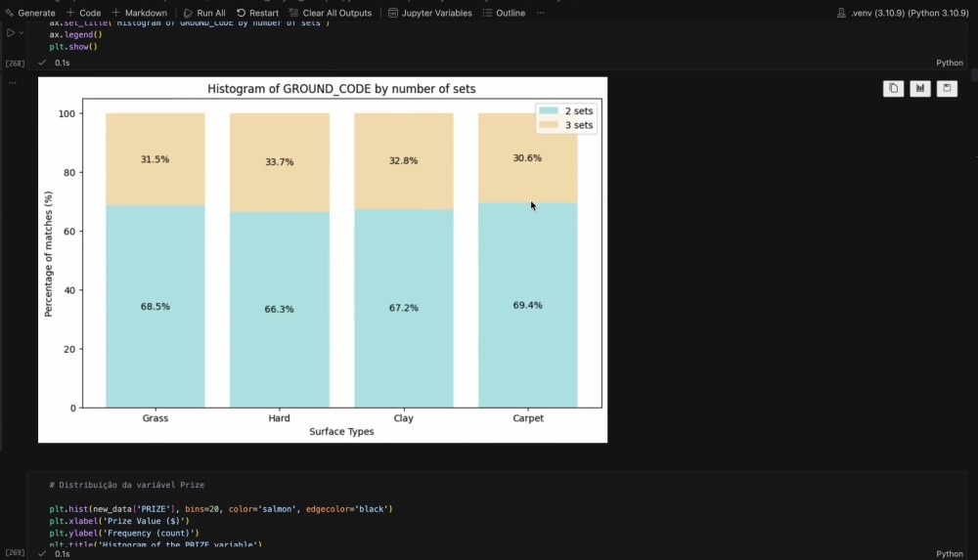This screenshot has width=978, height=560.
Task: Click the 66.3% label on Hard bar
Action: coord(279,309)
